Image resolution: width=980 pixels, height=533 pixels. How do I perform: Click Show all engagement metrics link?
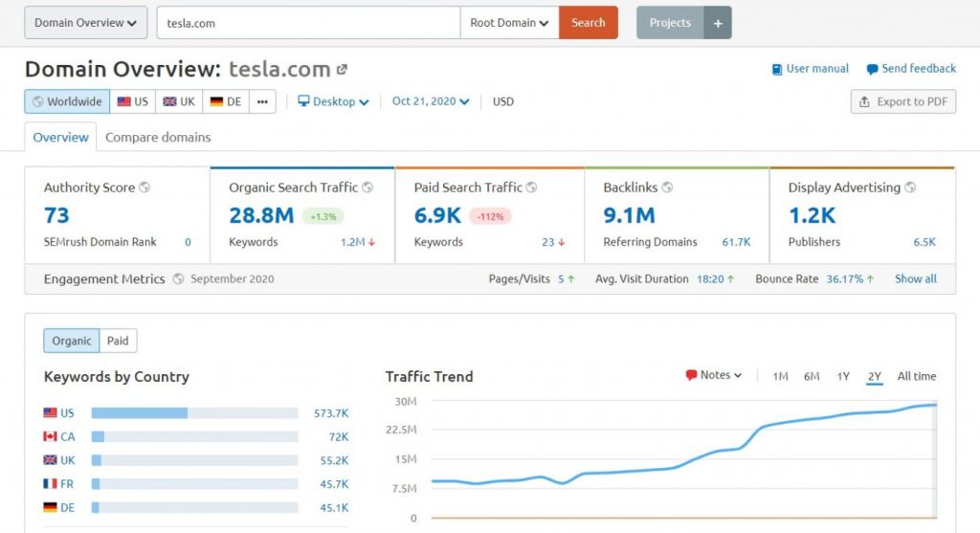tap(916, 278)
